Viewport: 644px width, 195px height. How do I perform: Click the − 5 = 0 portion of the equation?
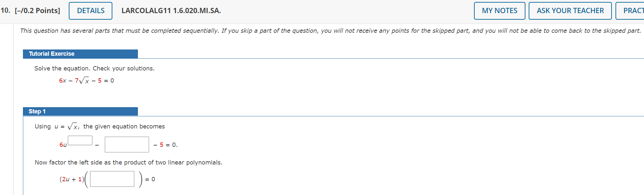click(165, 144)
